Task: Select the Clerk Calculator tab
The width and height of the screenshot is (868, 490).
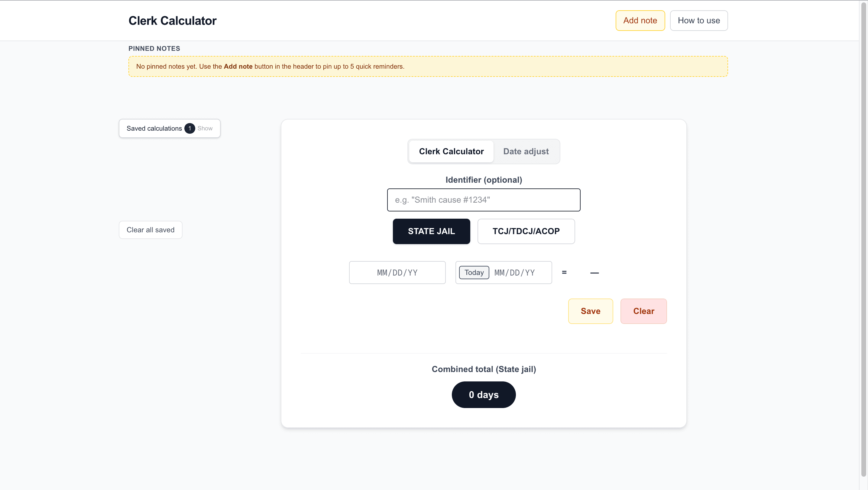Action: point(451,152)
